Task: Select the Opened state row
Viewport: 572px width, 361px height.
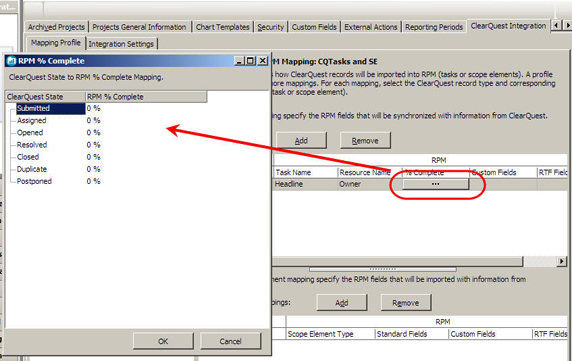Action: tap(30, 132)
